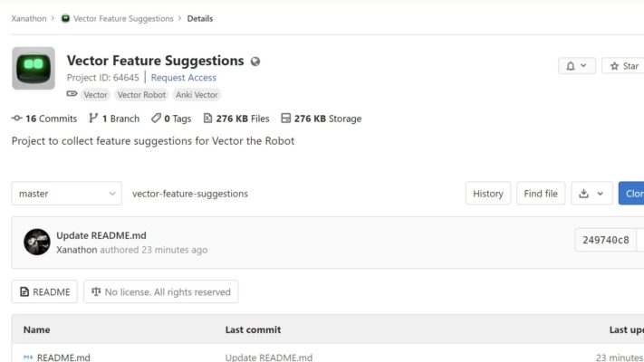Click the public globe visibility icon
Image resolution: width=644 pixels, height=362 pixels.
click(x=255, y=62)
